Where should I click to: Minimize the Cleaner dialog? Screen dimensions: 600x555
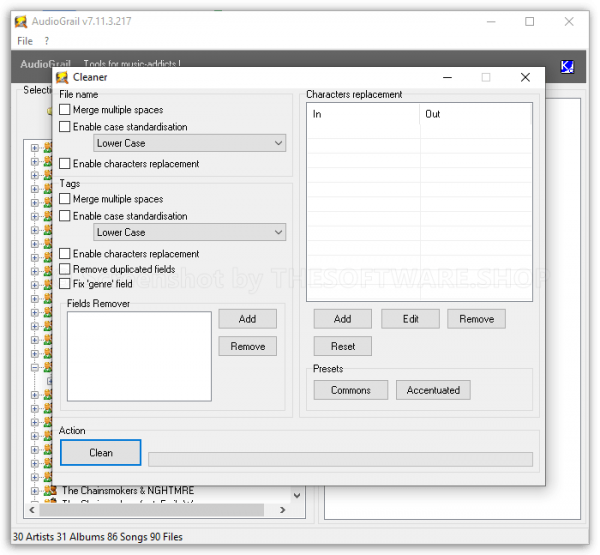point(447,77)
